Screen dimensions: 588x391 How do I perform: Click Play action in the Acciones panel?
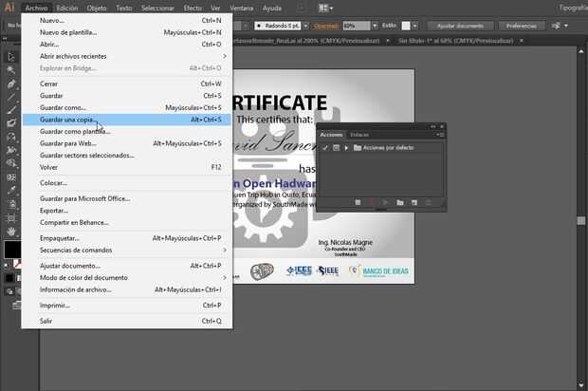tap(385, 203)
